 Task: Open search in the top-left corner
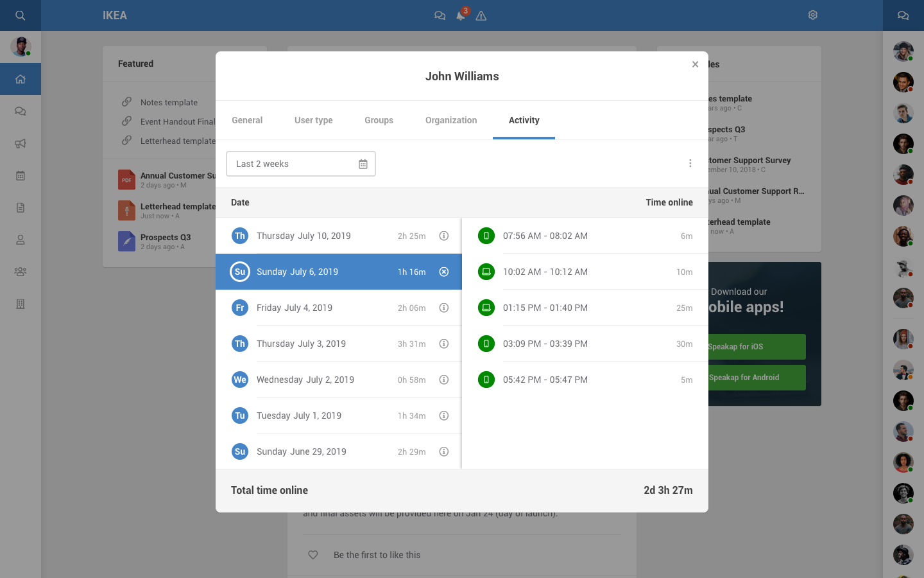[21, 15]
